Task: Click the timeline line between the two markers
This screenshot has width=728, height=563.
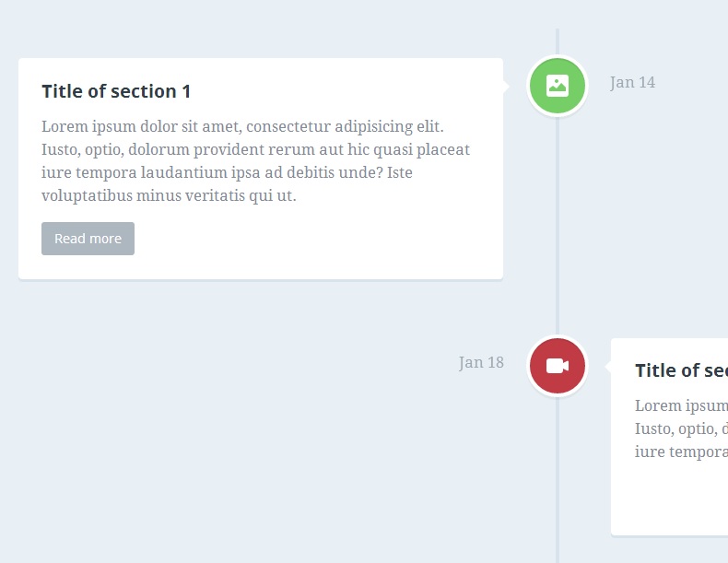Action: pyautogui.click(x=558, y=226)
